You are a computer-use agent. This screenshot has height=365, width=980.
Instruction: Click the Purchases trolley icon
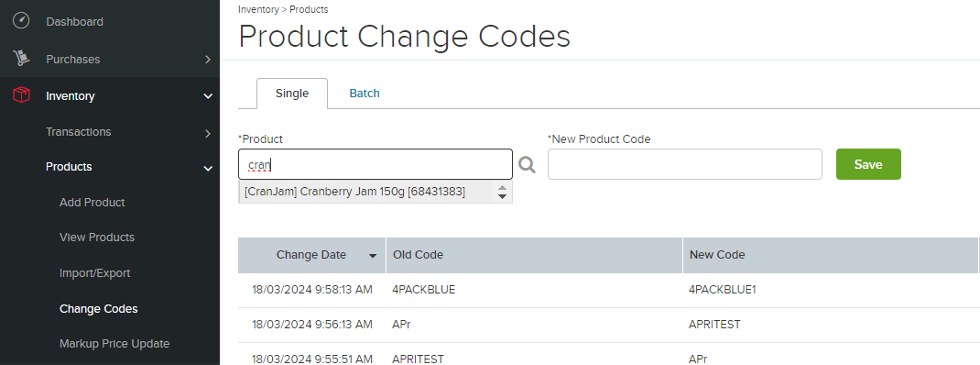point(21,59)
